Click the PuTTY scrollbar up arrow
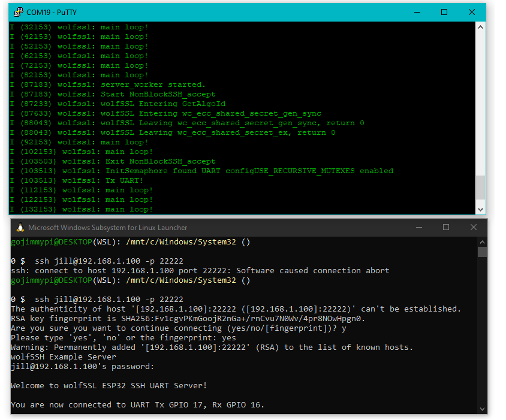The width and height of the screenshot is (506, 420). pos(480,26)
